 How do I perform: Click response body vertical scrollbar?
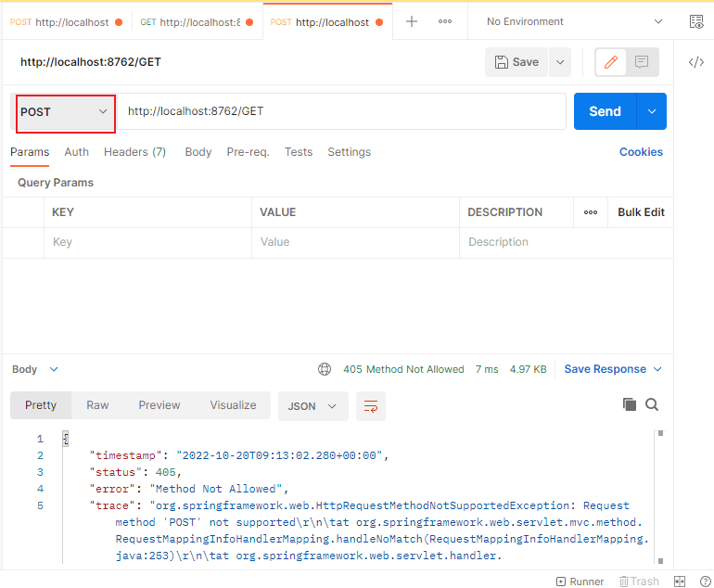(660, 497)
